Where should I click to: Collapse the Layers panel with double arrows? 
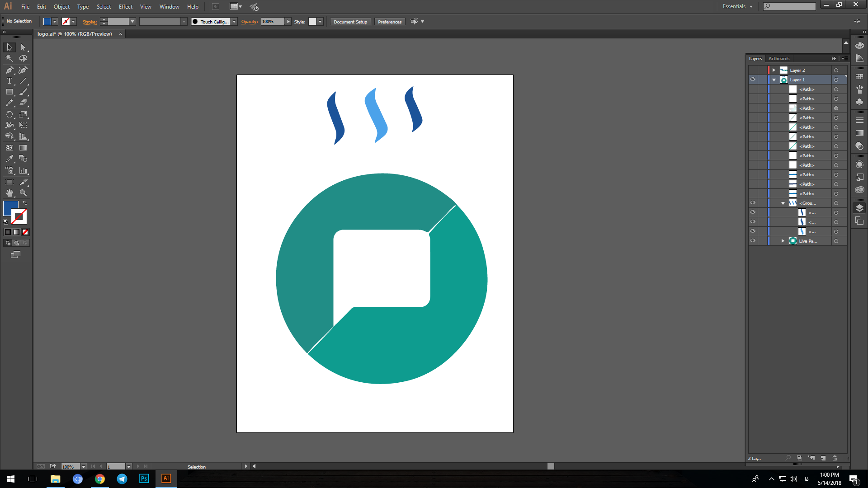[834, 59]
